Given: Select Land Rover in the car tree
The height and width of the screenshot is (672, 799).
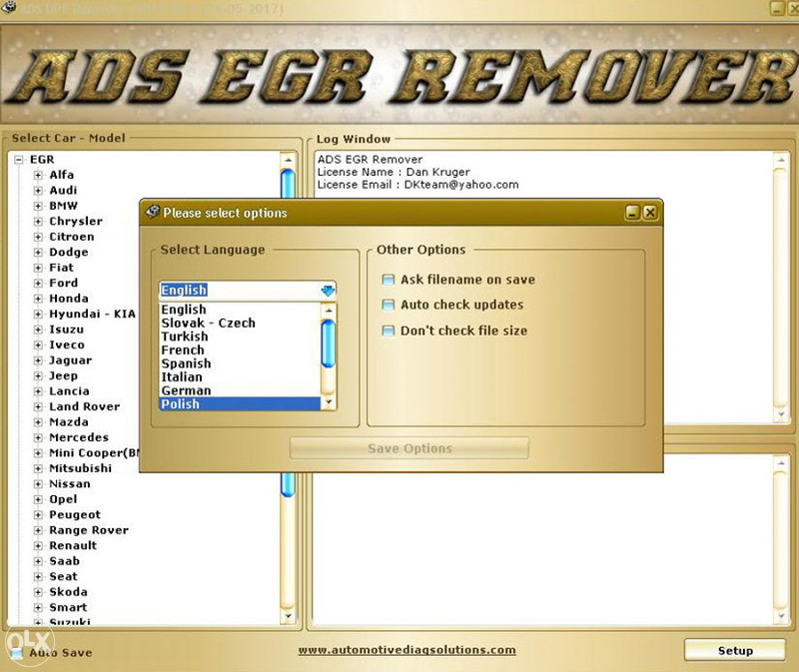Looking at the screenshot, I should [85, 406].
